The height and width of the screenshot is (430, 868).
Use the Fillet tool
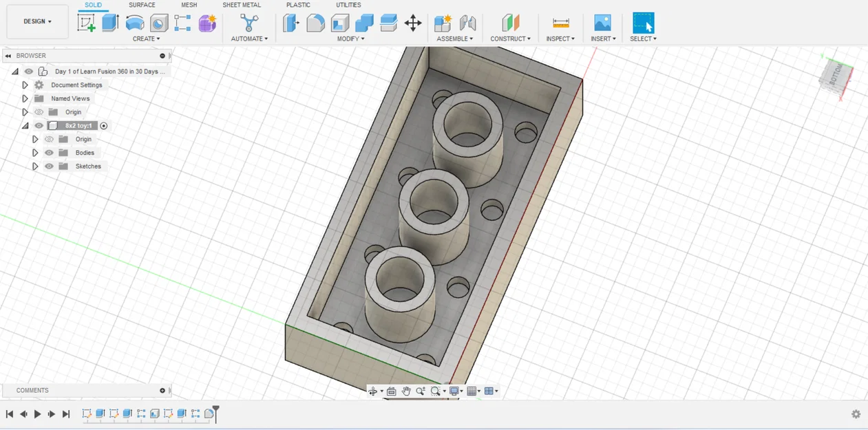point(314,23)
